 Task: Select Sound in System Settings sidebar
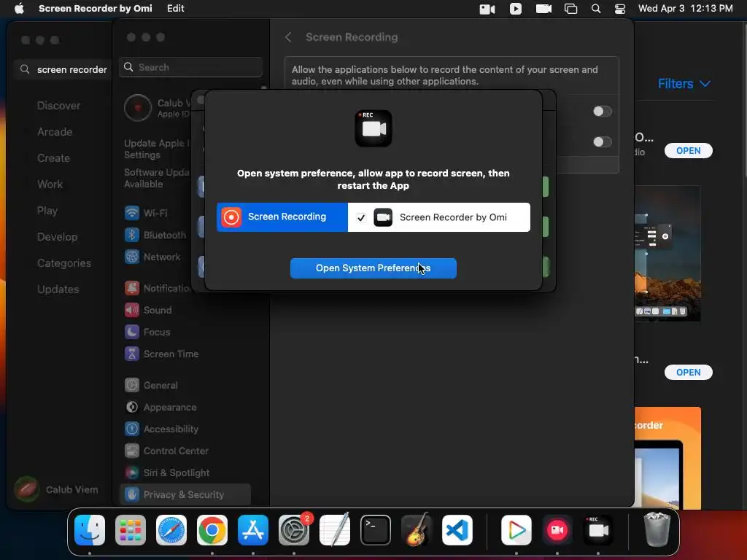click(x=147, y=310)
